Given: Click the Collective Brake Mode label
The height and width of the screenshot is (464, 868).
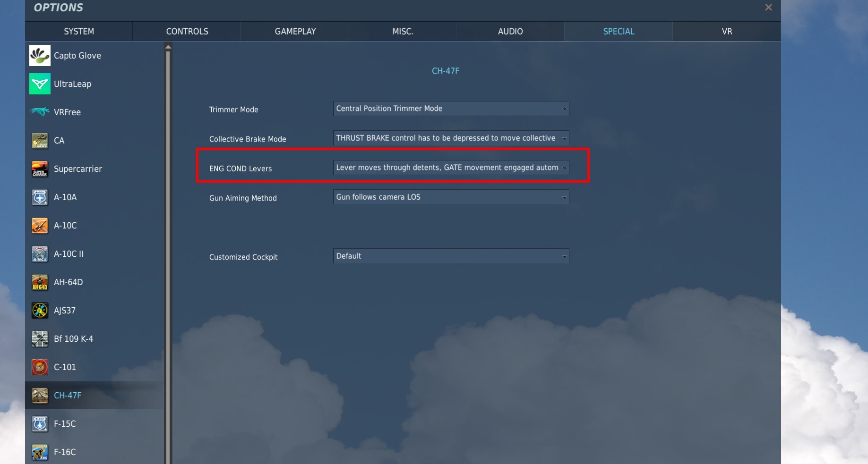Looking at the screenshot, I should click(248, 139).
